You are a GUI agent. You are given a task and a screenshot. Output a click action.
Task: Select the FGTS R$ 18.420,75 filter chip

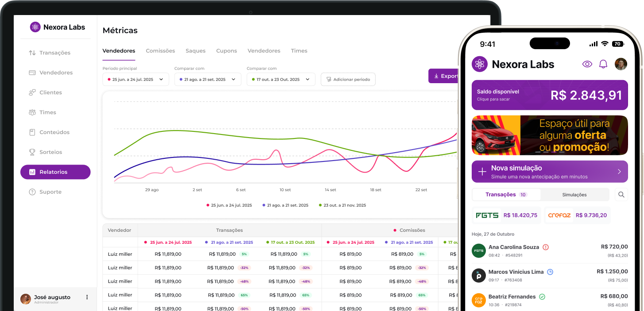pos(507,215)
